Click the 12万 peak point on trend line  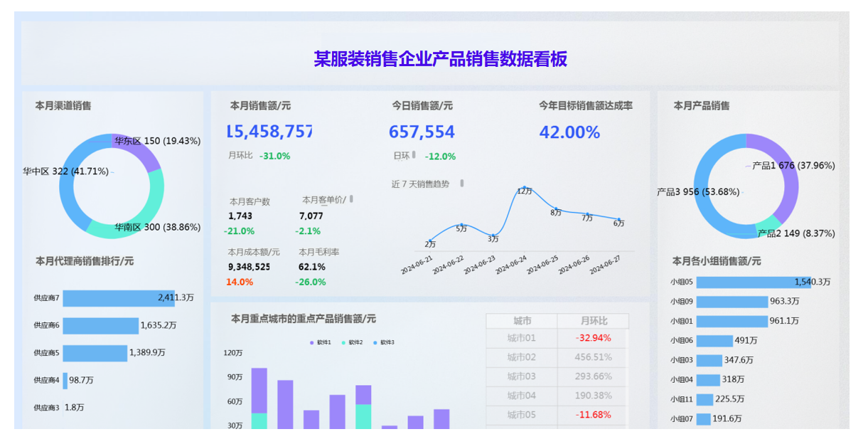[x=524, y=188]
